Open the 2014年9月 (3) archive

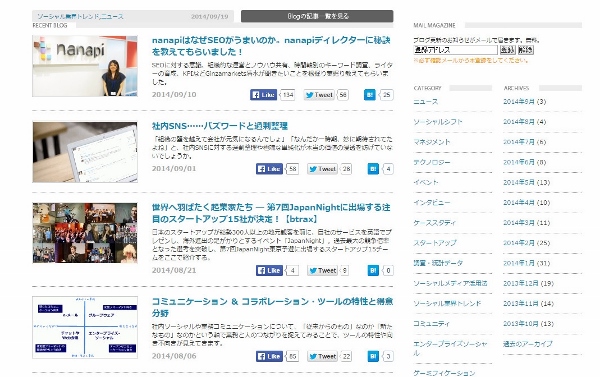tap(524, 101)
